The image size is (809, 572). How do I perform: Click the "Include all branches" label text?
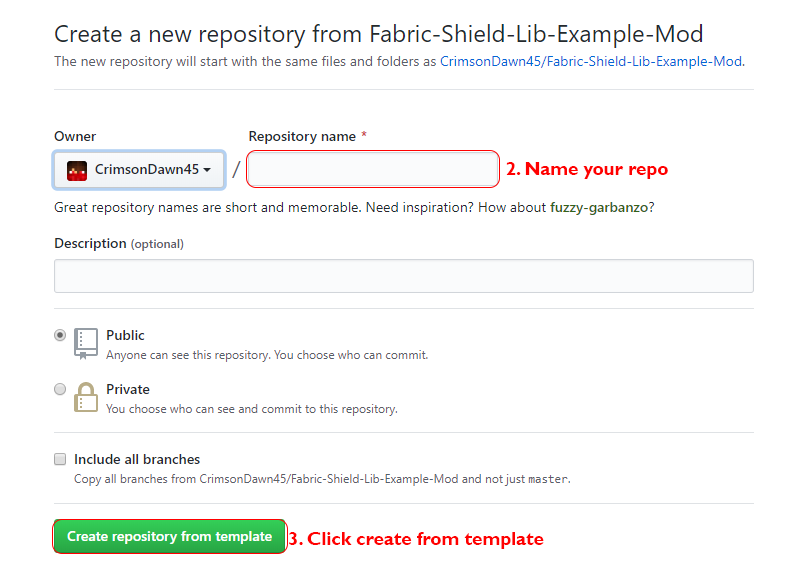pyautogui.click(x=137, y=459)
